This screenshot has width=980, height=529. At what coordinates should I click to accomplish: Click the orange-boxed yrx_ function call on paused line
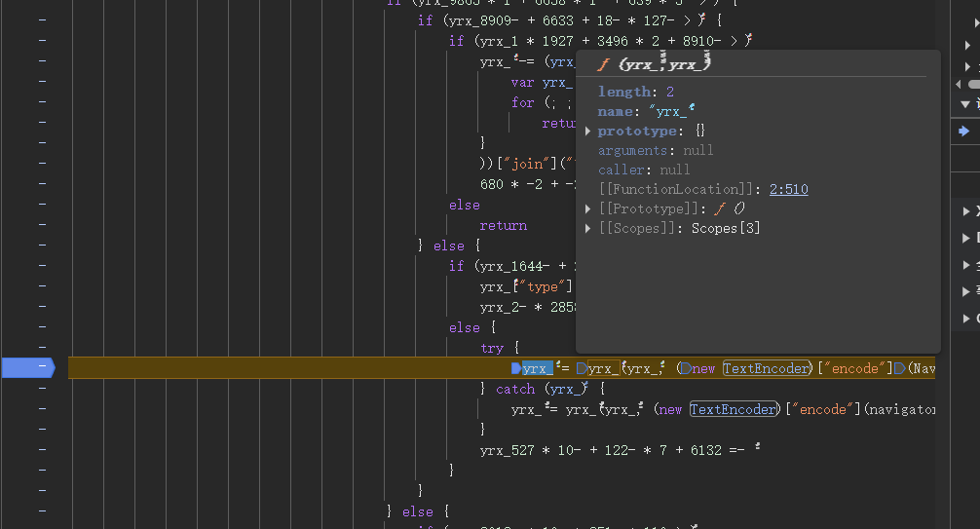(603, 369)
